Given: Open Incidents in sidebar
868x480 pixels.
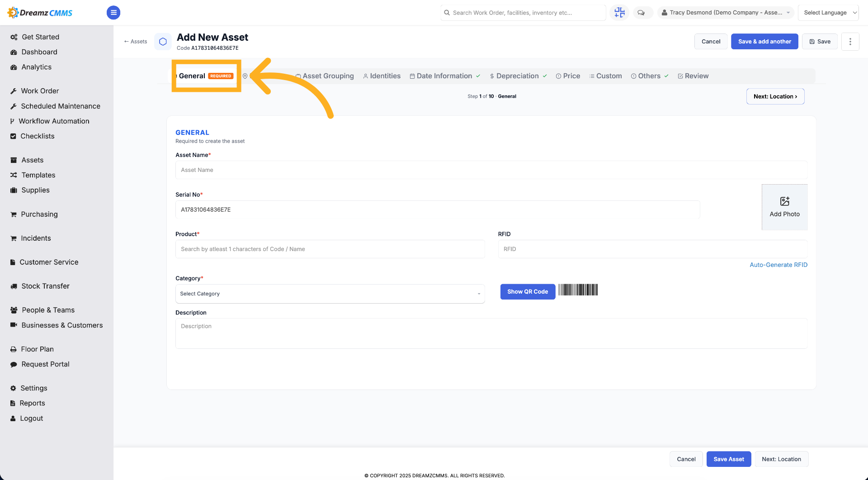Looking at the screenshot, I should (x=36, y=238).
